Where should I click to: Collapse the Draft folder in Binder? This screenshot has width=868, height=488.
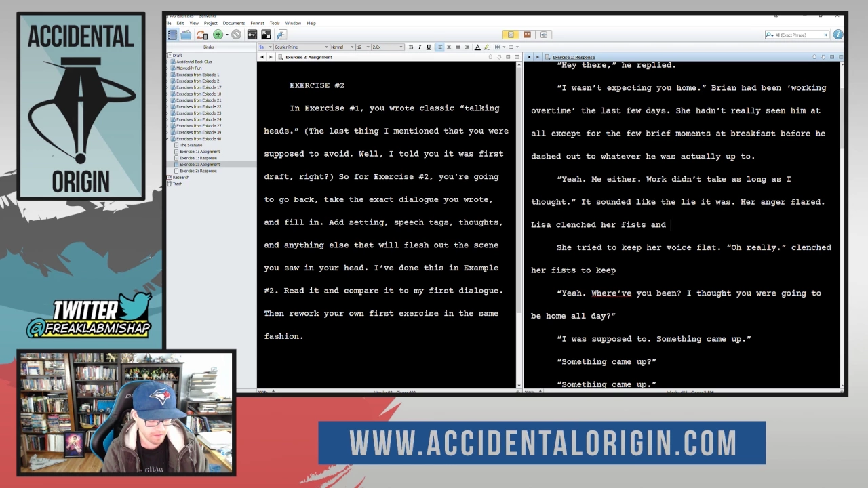coord(169,55)
